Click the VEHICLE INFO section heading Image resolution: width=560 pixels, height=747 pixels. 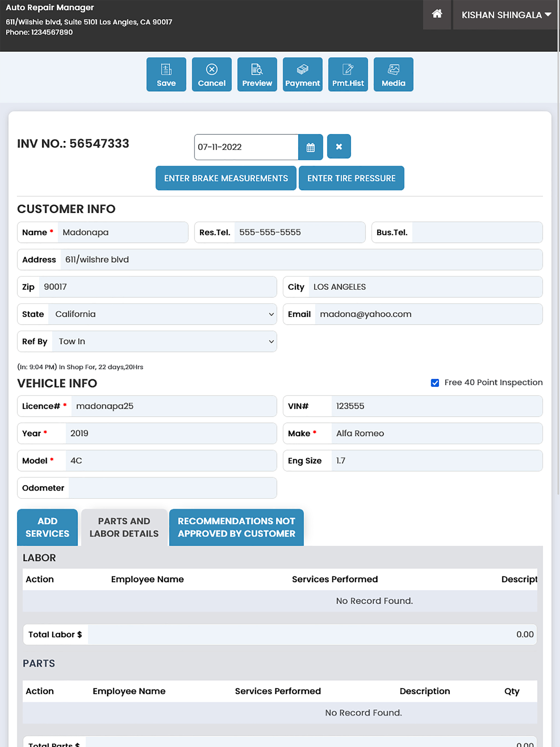pos(57,383)
